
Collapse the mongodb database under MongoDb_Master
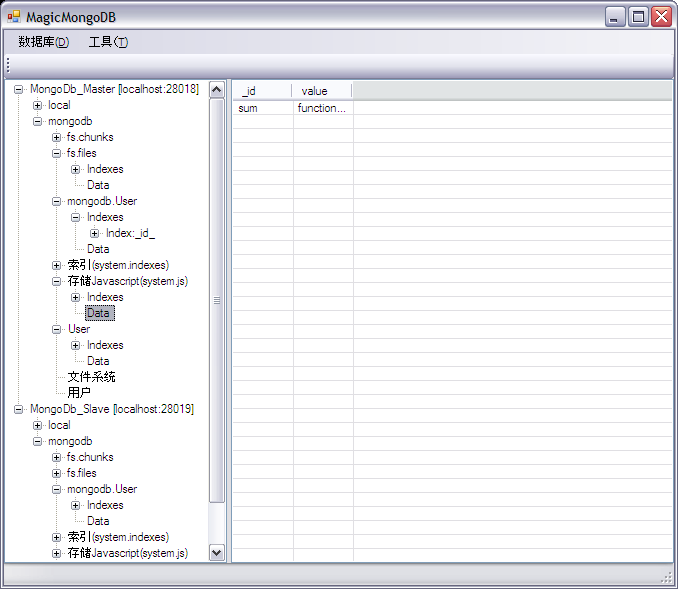tap(37, 122)
